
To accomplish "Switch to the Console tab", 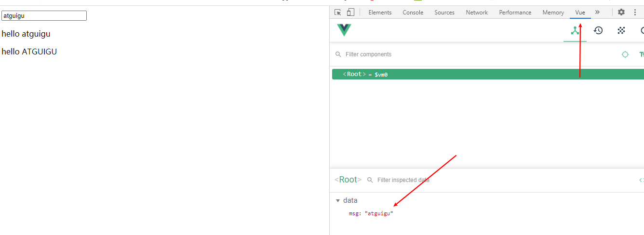I will tap(413, 13).
